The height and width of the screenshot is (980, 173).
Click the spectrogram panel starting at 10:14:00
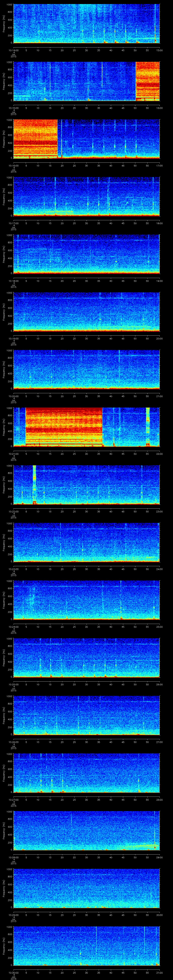[x=86, y=24]
